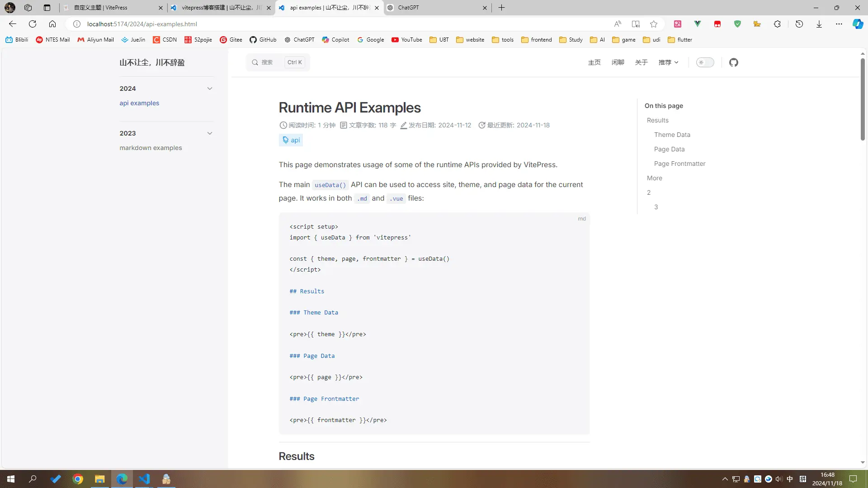Open the GitHub bookmark in favorites bar
Image resolution: width=868 pixels, height=488 pixels.
(263, 40)
